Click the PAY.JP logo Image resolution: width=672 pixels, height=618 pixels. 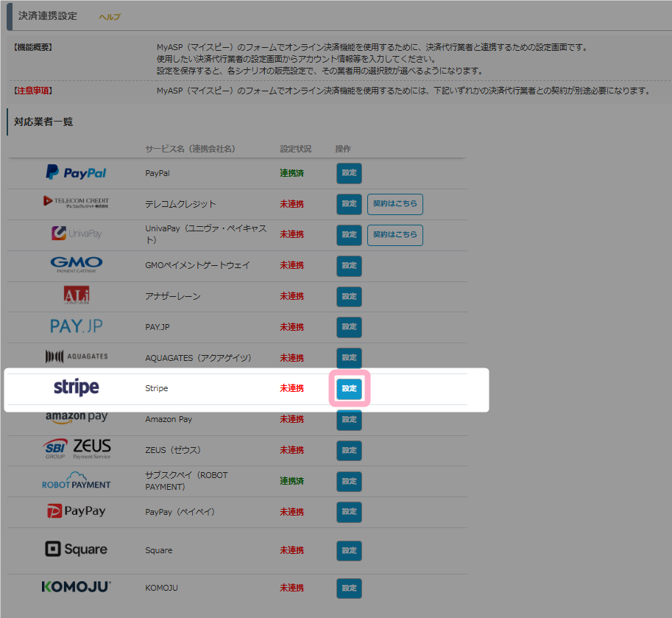pos(76,326)
